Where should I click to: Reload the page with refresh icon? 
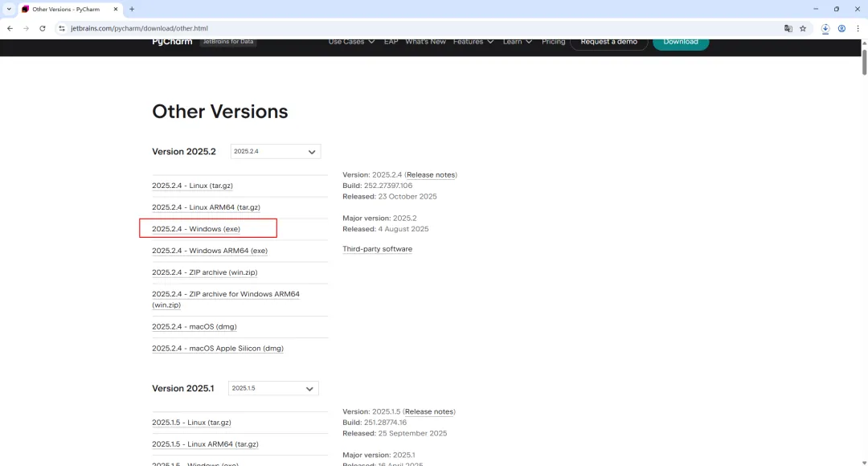[x=42, y=28]
